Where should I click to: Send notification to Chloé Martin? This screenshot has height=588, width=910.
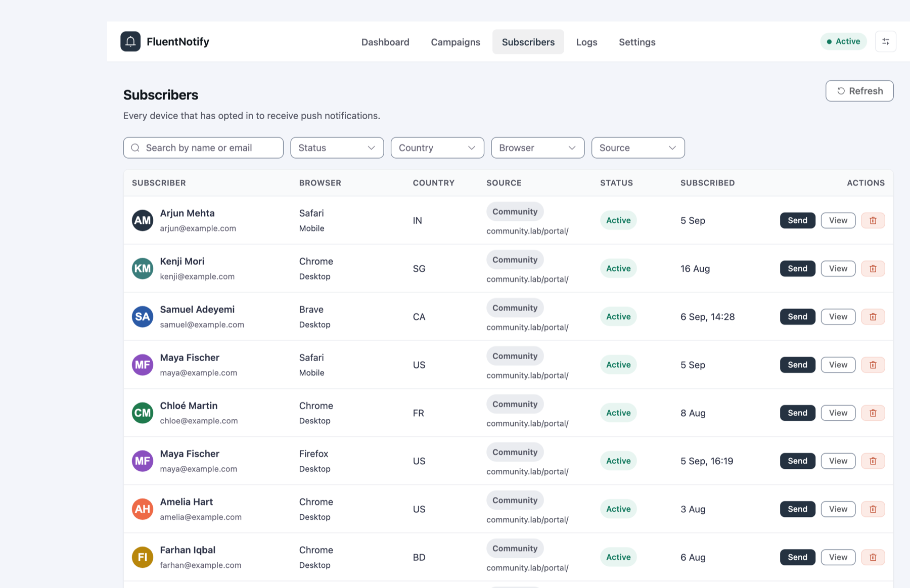[x=797, y=413]
